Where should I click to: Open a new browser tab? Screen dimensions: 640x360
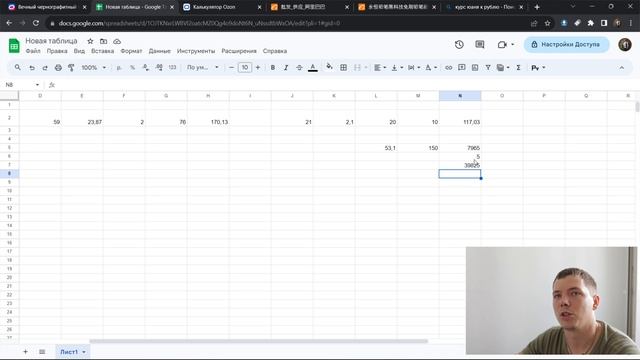click(537, 7)
